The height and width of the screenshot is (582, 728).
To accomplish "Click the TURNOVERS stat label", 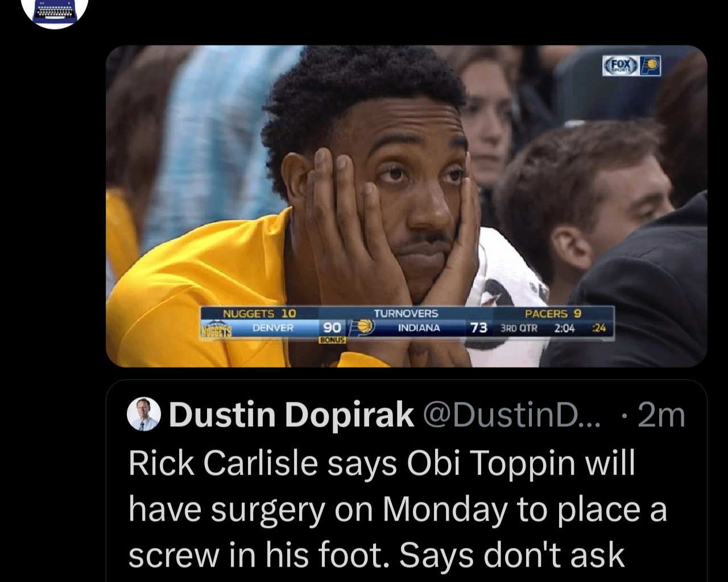I will tap(406, 314).
